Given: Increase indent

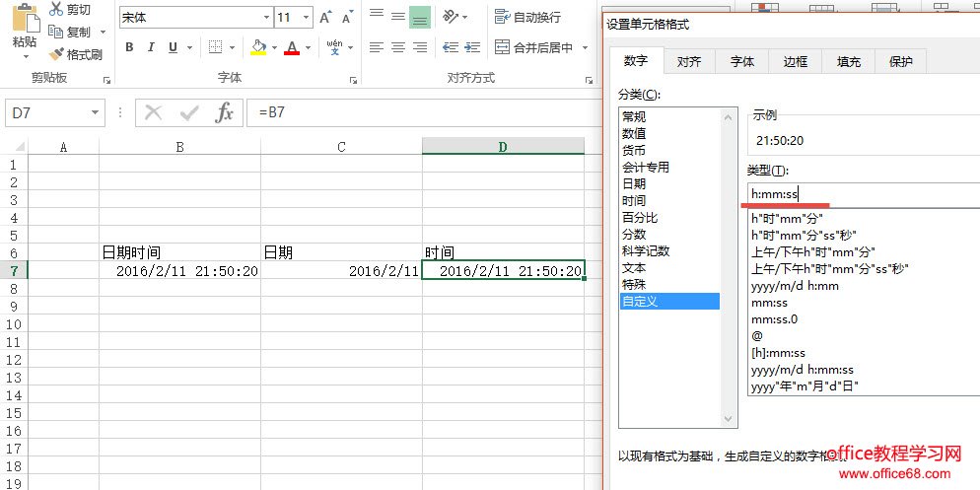Looking at the screenshot, I should pyautogui.click(x=472, y=47).
